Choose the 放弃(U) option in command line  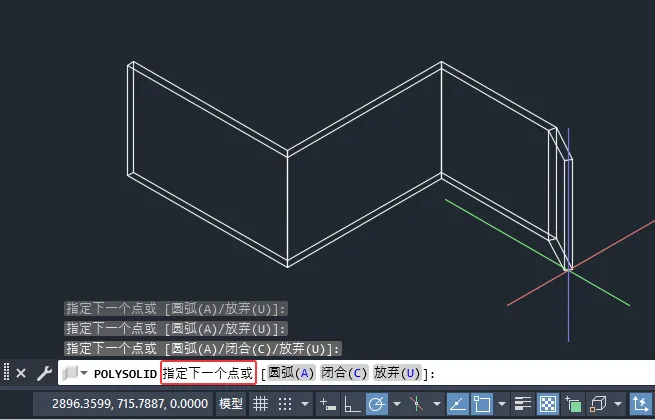(397, 373)
